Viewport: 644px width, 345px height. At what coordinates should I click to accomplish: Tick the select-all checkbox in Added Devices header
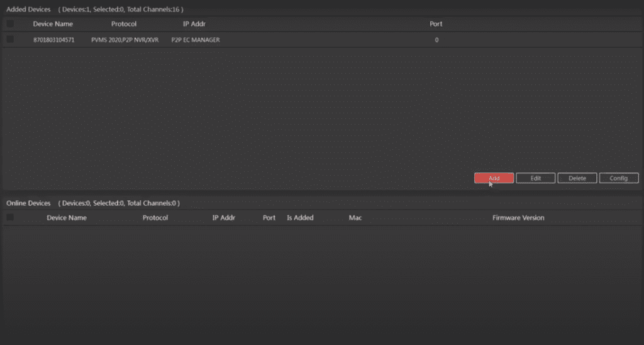pyautogui.click(x=10, y=24)
